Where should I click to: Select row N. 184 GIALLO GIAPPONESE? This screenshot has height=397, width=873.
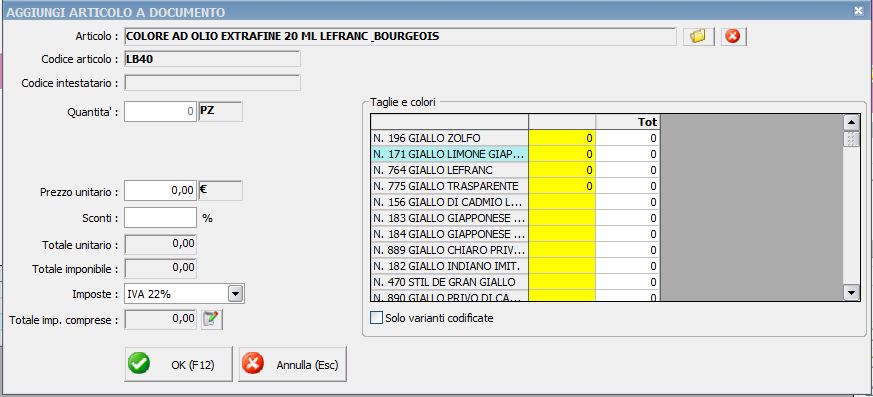click(449, 234)
